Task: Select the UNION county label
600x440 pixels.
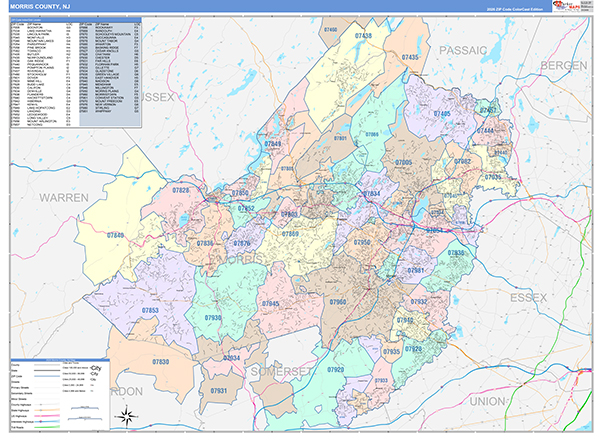Action: pyautogui.click(x=487, y=401)
